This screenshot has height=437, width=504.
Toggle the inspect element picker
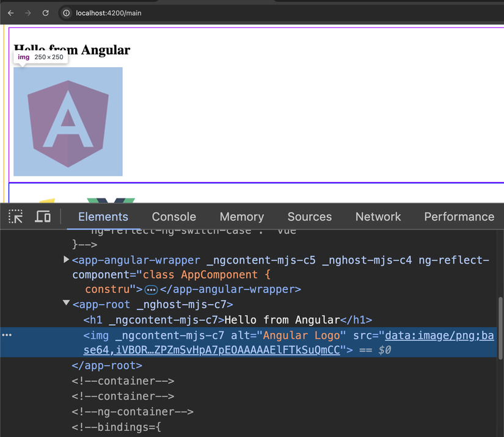(15, 217)
